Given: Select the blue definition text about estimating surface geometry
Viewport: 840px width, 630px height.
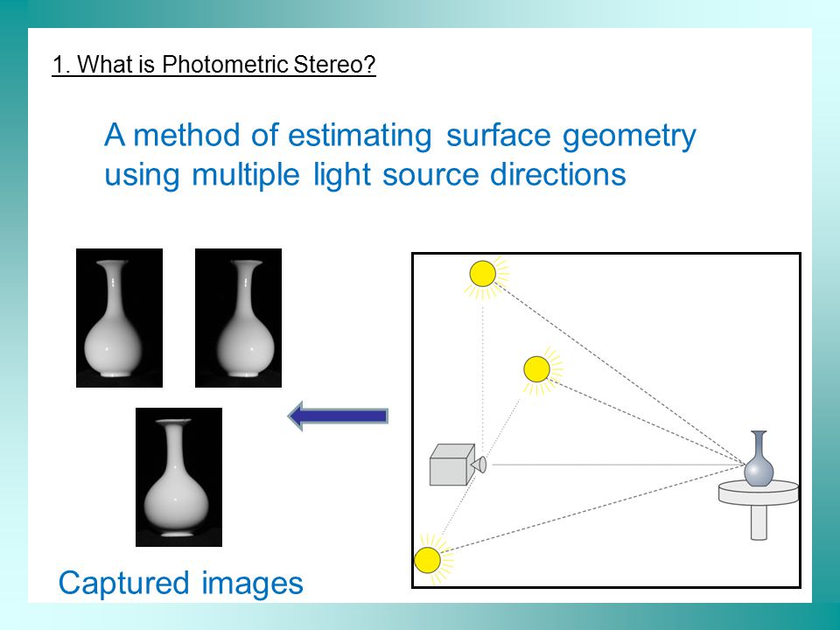Looking at the screenshot, I should (400, 155).
